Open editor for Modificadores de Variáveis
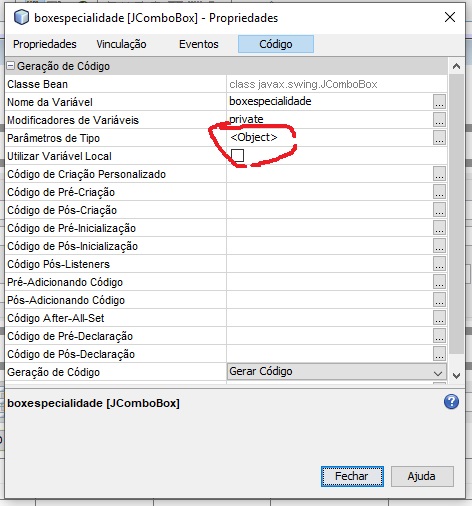The width and height of the screenshot is (472, 506). 439,120
